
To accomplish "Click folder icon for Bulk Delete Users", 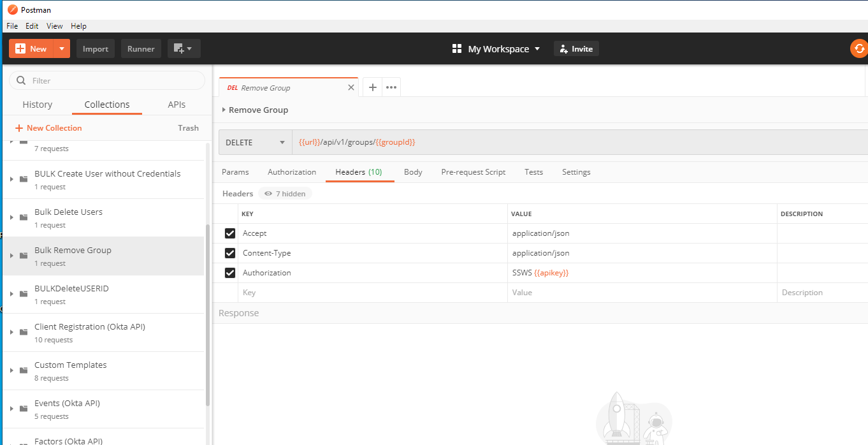I will 24,217.
